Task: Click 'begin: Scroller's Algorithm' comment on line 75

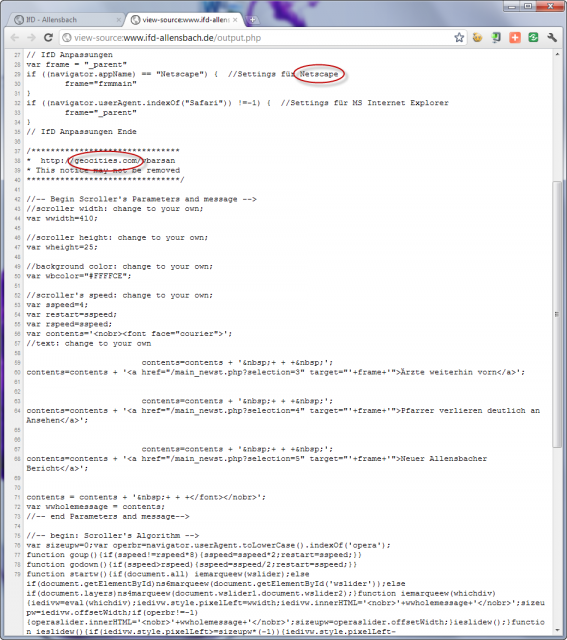Action: [x=113, y=536]
